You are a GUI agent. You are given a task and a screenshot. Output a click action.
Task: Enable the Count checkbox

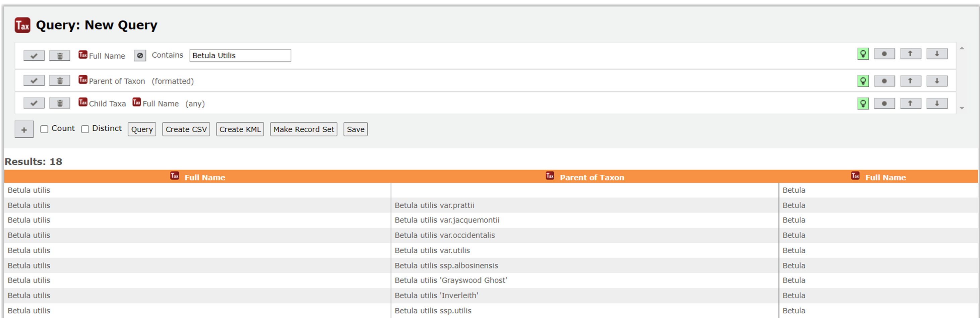point(44,129)
